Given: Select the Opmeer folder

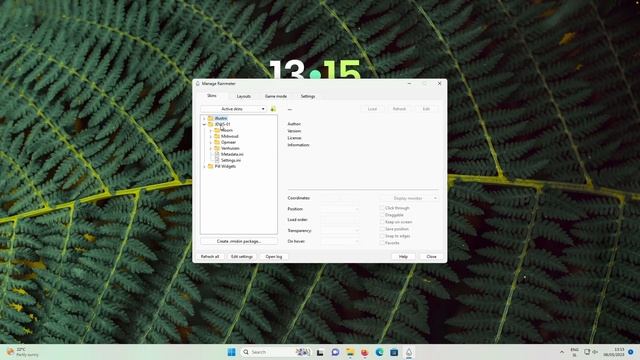Looking at the screenshot, I should point(228,142).
